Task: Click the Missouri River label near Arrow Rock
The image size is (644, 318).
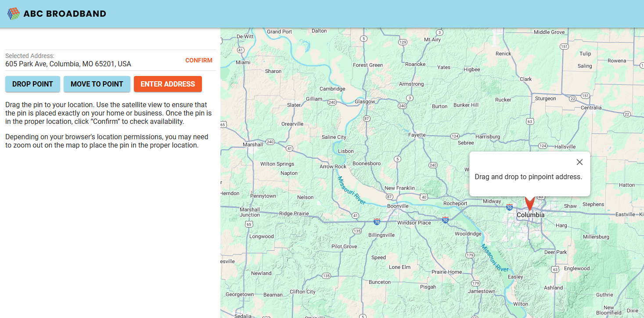Action: click(352, 190)
